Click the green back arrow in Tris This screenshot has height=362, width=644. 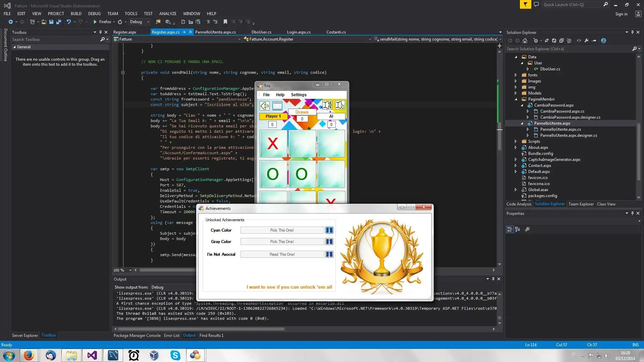tap(264, 106)
